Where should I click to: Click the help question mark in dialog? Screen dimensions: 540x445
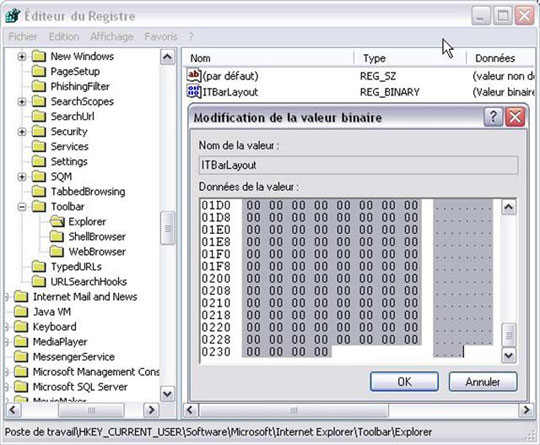(x=493, y=117)
